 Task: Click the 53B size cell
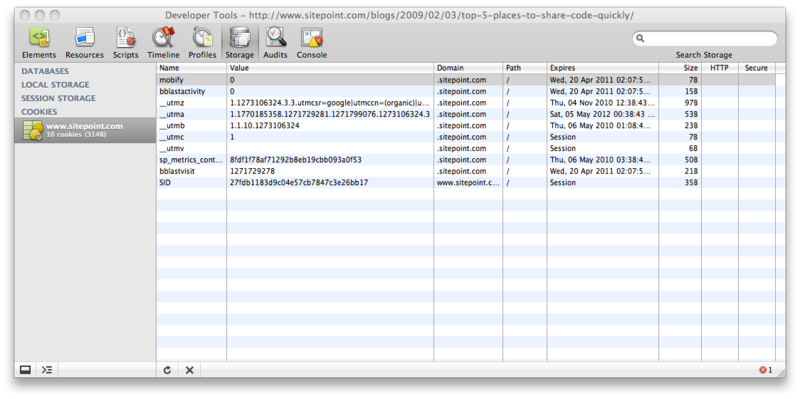tap(680, 114)
